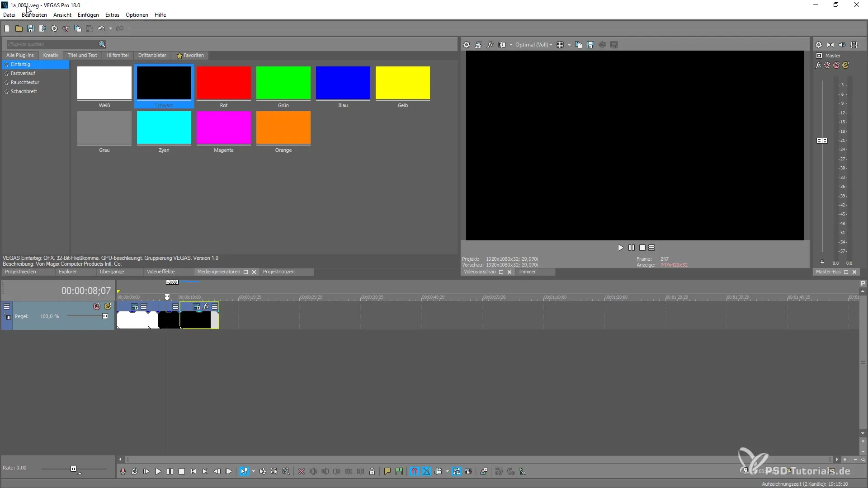The width and height of the screenshot is (868, 488).
Task: Lock the master fader channels
Action: click(822, 262)
